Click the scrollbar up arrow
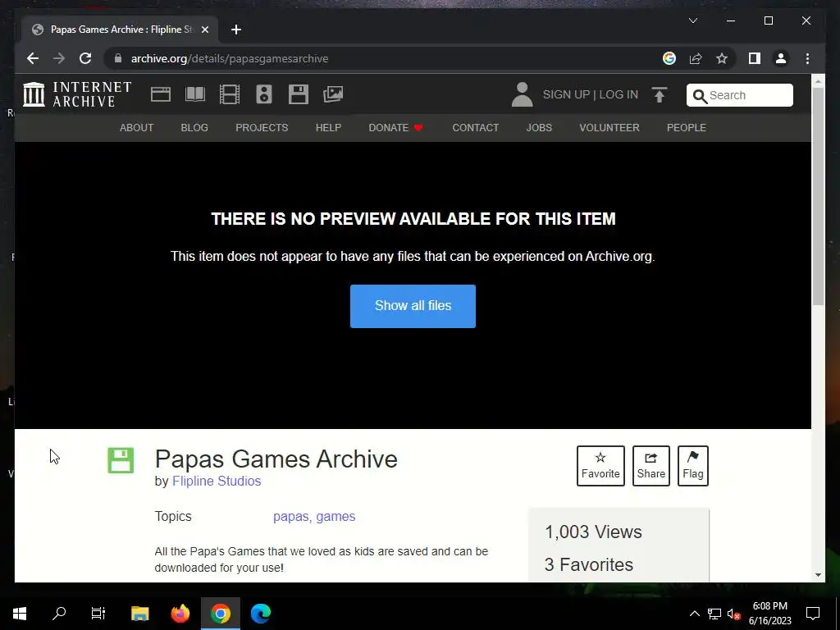 (818, 81)
